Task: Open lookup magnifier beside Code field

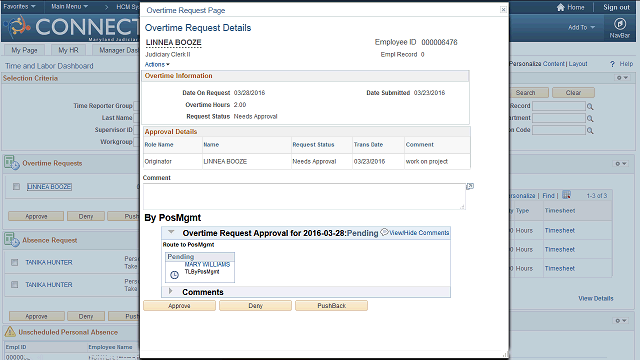Action: 590,131
